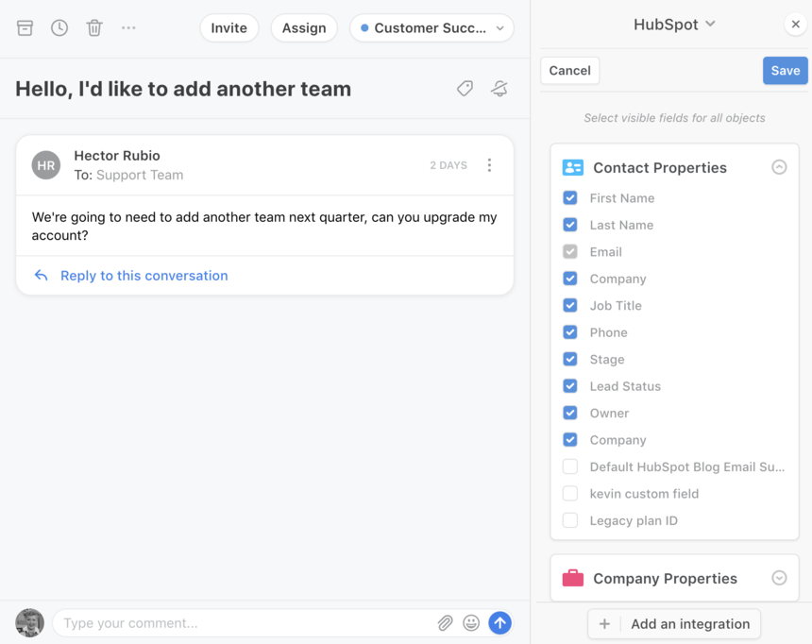
Task: Collapse the Contact Properties section
Action: [x=779, y=167]
